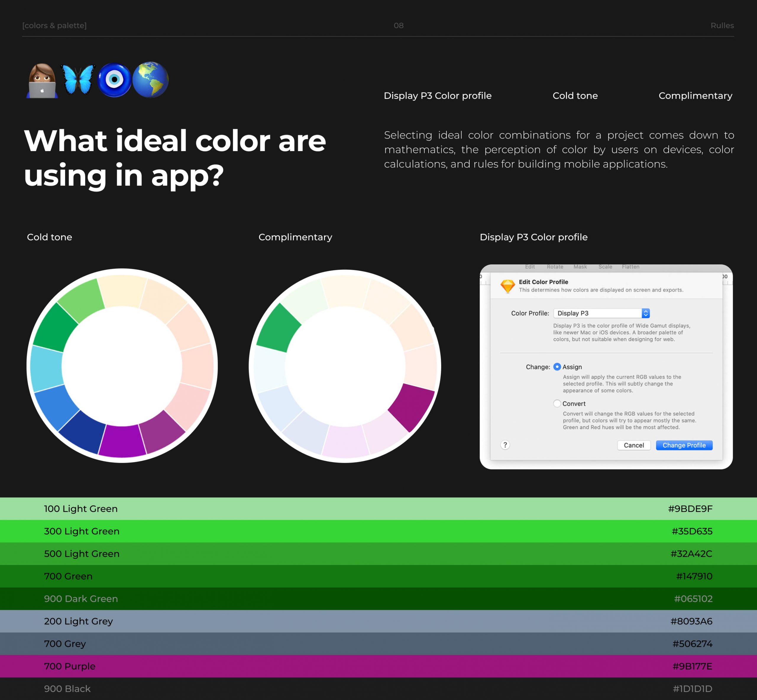Click the Earth globe emoji
This screenshot has height=700, width=757.
151,80
